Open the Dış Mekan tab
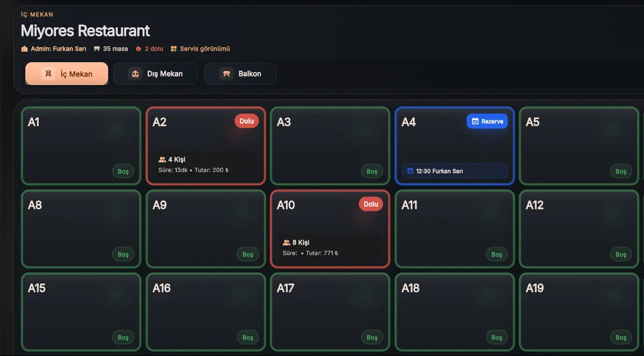Image resolution: width=644 pixels, height=356 pixels. point(156,74)
